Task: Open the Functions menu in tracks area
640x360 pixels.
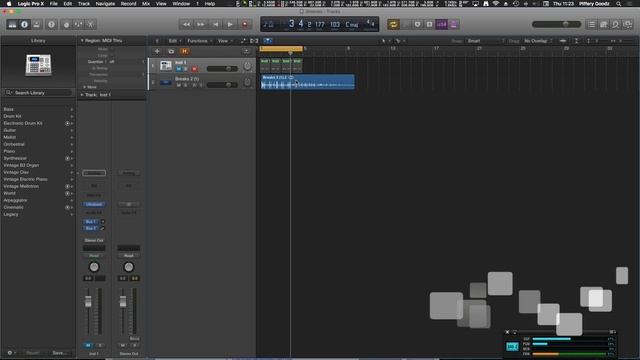Action: (199, 41)
